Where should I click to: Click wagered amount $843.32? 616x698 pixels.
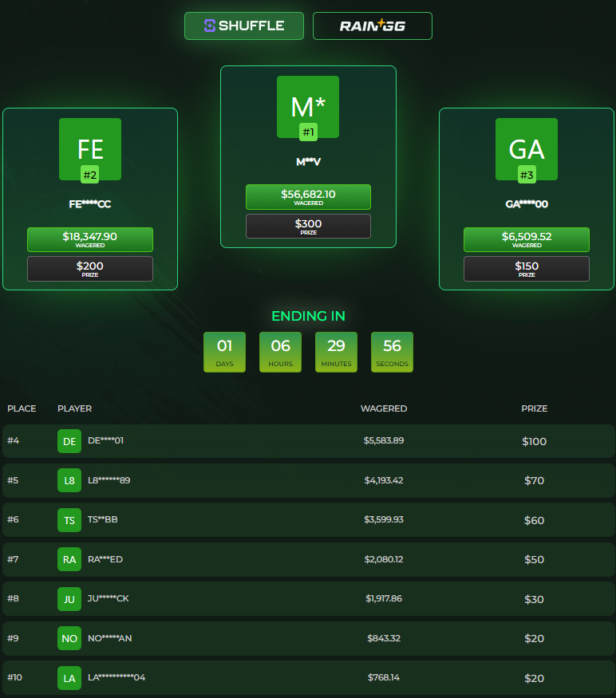click(384, 638)
